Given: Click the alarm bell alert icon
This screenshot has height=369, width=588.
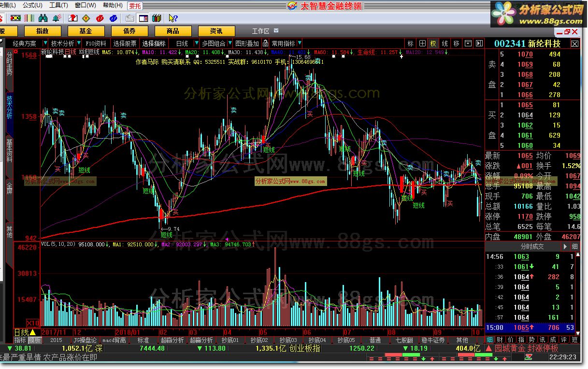Looking at the screenshot, I should point(57,18).
